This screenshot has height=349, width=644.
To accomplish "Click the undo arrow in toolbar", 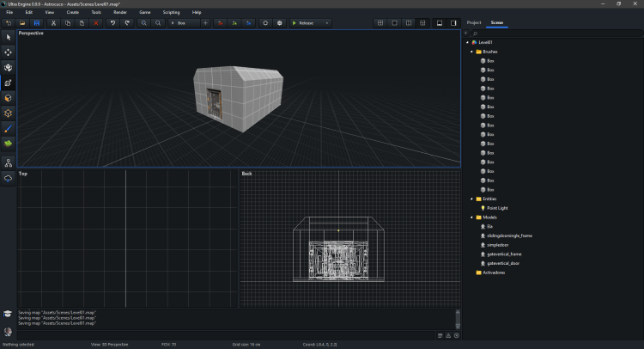I will tap(112, 22).
